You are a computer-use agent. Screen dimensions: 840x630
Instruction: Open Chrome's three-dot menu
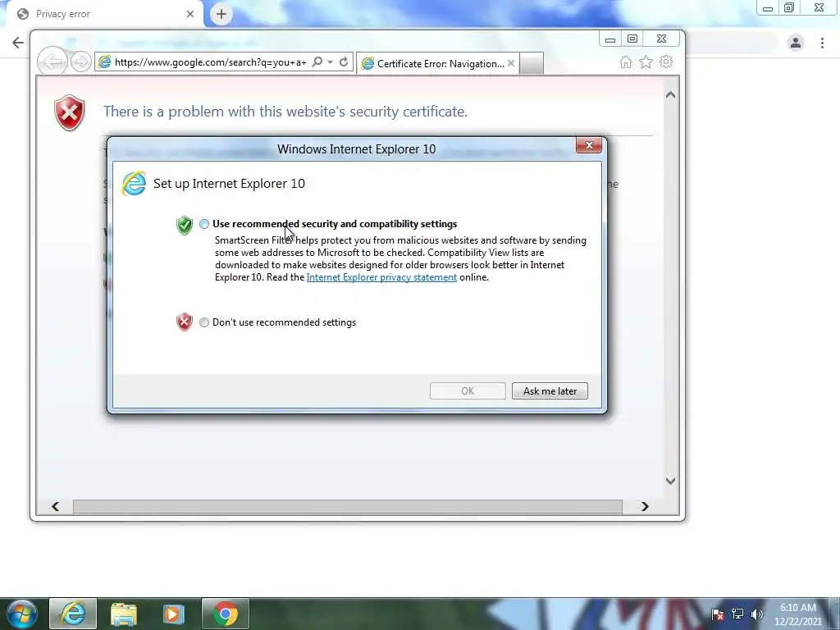pos(822,43)
